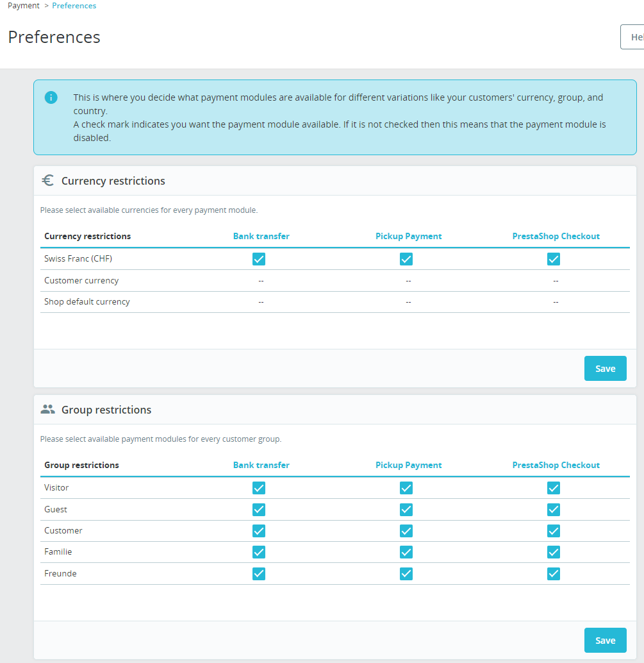Uncheck Pickup Payment for the Guest group
The width and height of the screenshot is (644, 663).
(406, 509)
